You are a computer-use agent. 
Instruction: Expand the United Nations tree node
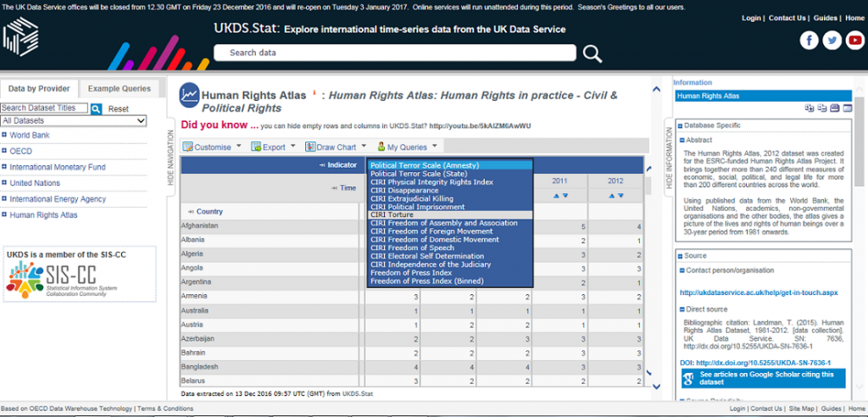(x=4, y=183)
